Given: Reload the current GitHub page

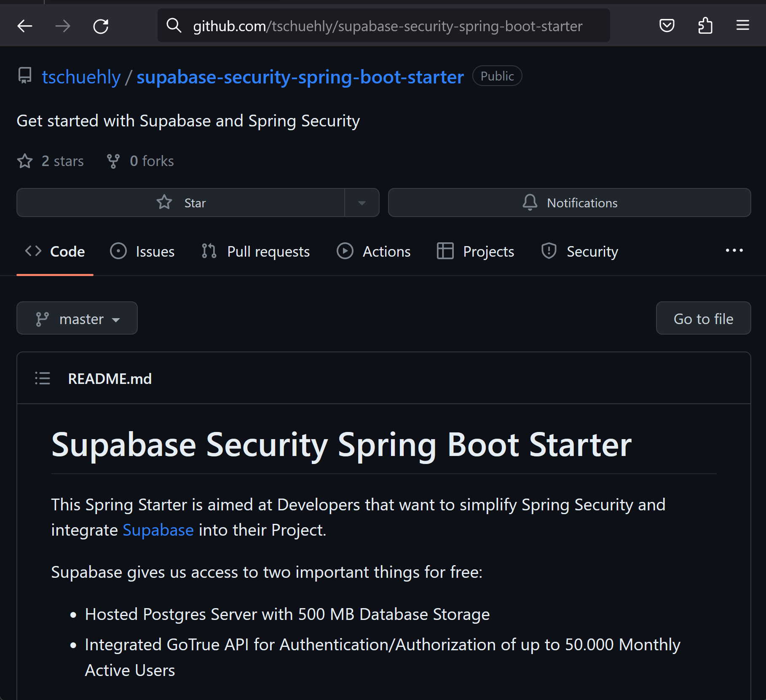Looking at the screenshot, I should [101, 26].
